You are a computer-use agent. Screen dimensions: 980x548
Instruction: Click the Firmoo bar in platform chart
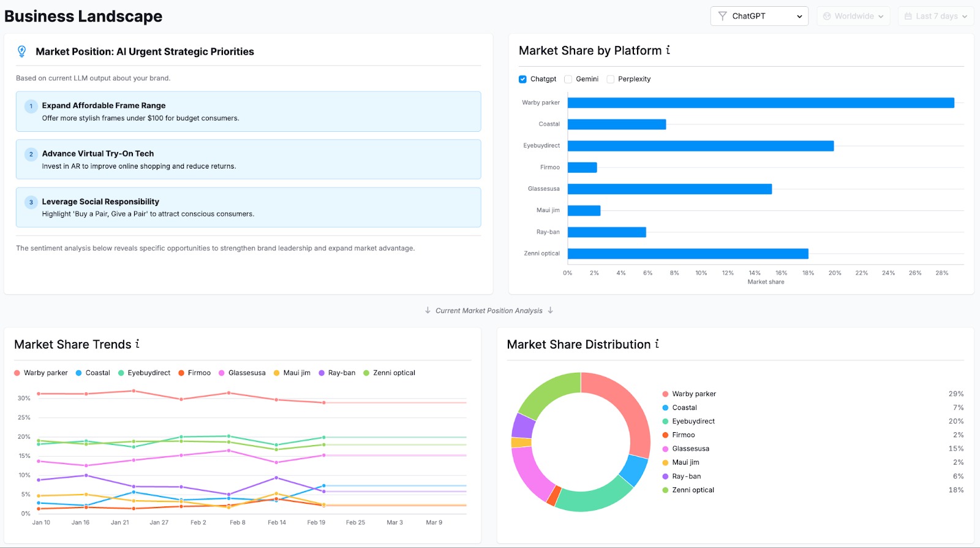click(582, 167)
